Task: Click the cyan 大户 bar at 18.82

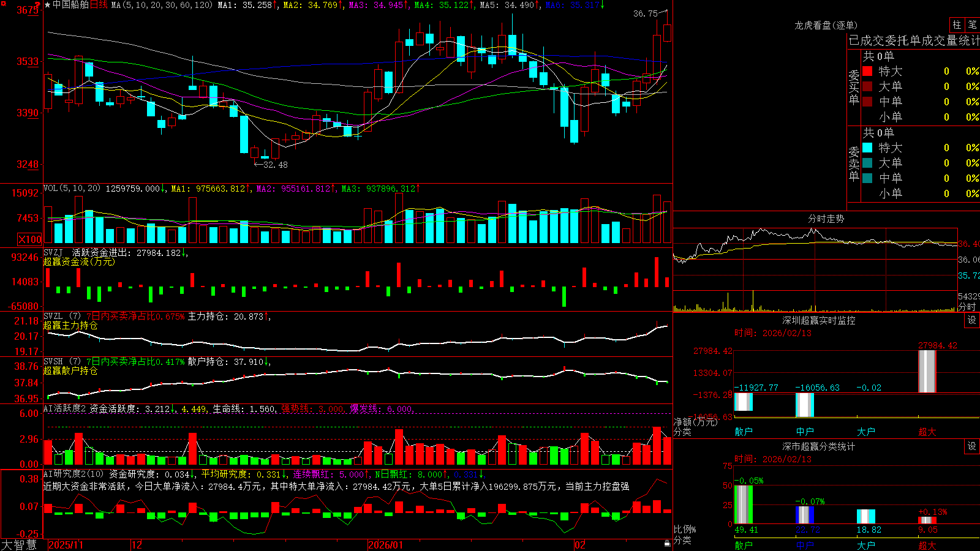Action: pos(866,517)
